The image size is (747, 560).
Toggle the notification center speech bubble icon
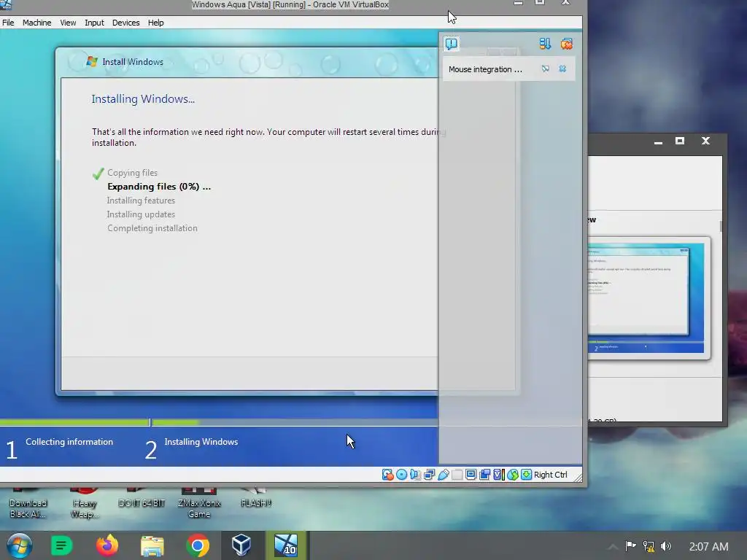click(451, 44)
